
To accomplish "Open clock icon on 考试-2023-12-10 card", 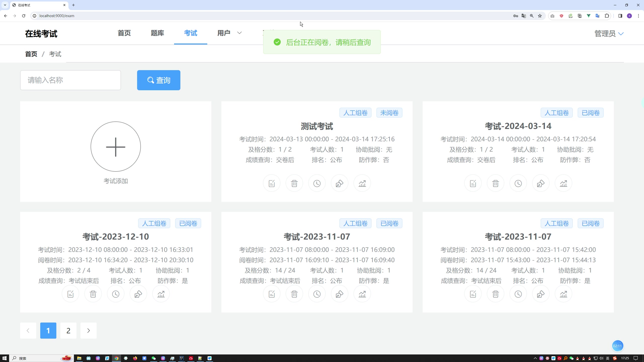I will (x=116, y=294).
